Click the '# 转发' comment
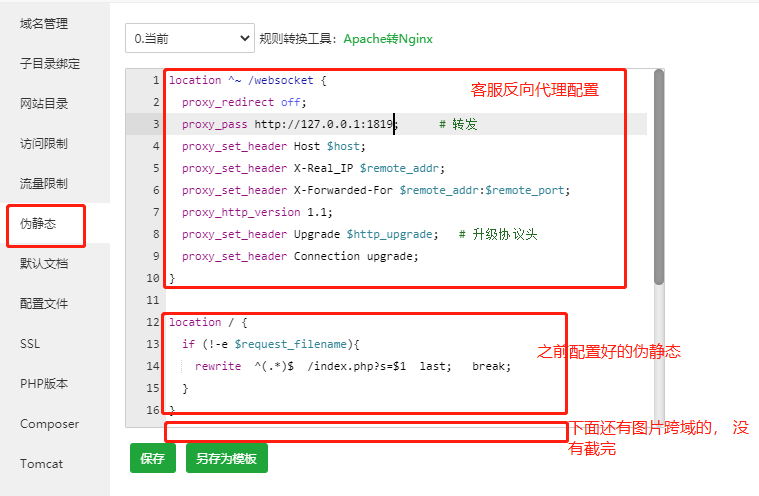The height and width of the screenshot is (496, 759). (458, 124)
